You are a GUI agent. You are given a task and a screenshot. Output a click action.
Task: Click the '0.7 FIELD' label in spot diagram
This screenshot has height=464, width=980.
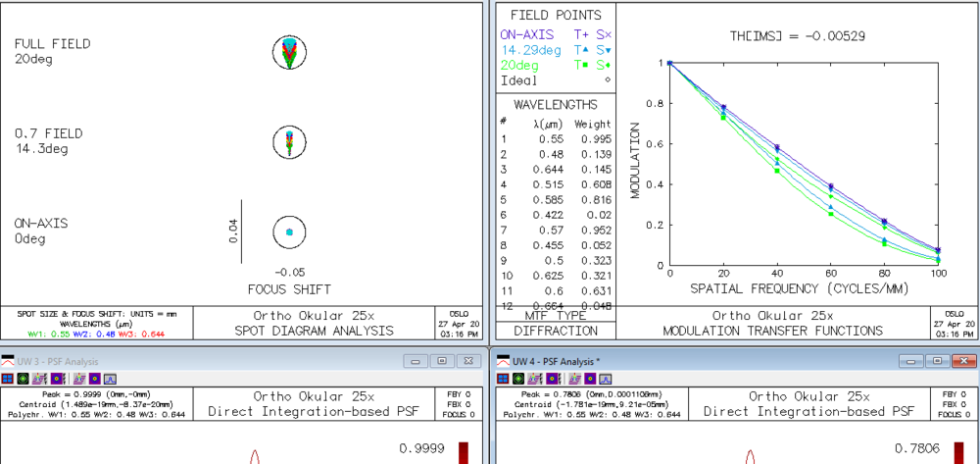(x=49, y=133)
